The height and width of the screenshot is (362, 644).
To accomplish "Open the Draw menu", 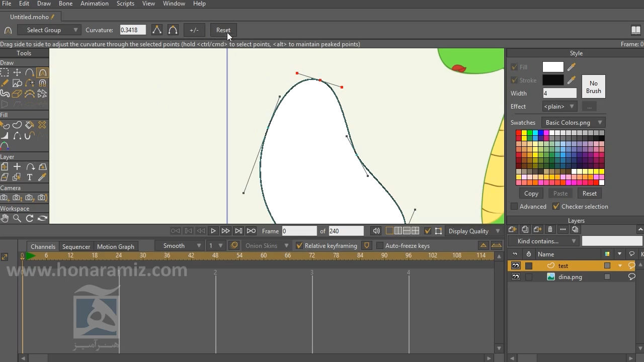I will tap(44, 4).
